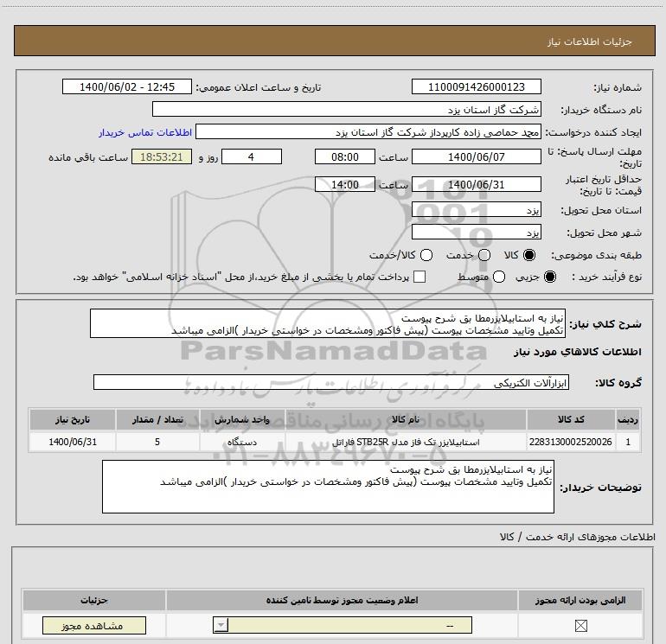Click the requester field مجد حماصی زاده
Screen dimensions: 666x644
[368, 132]
